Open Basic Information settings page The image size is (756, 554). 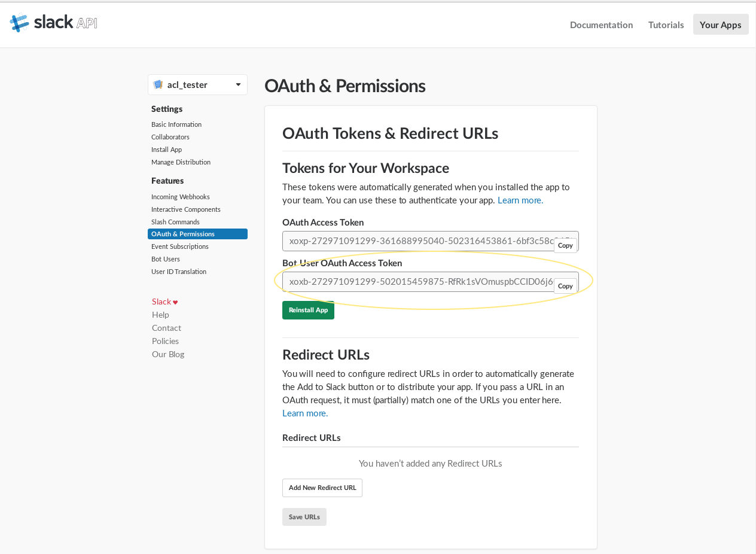pyautogui.click(x=176, y=124)
